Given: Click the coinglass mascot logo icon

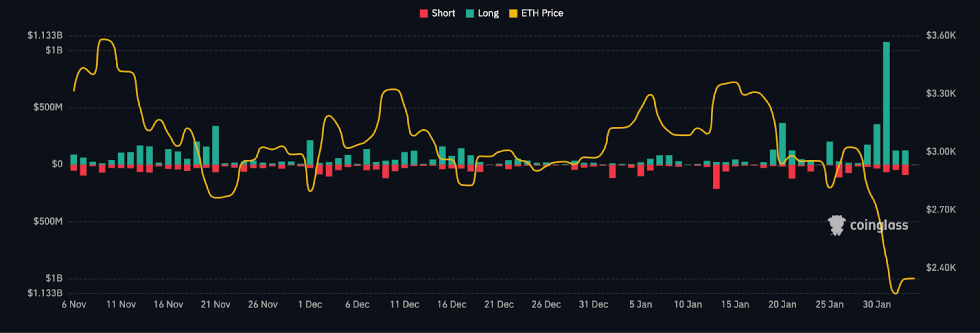Looking at the screenshot, I should click(836, 225).
